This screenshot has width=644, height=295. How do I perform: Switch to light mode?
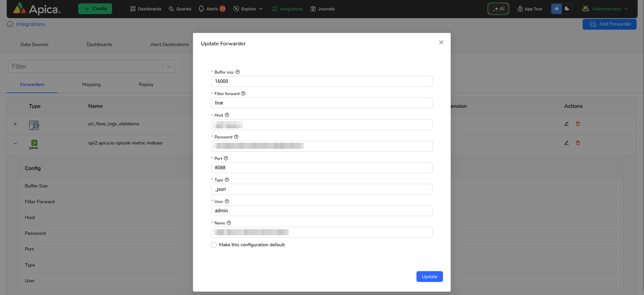point(556,9)
